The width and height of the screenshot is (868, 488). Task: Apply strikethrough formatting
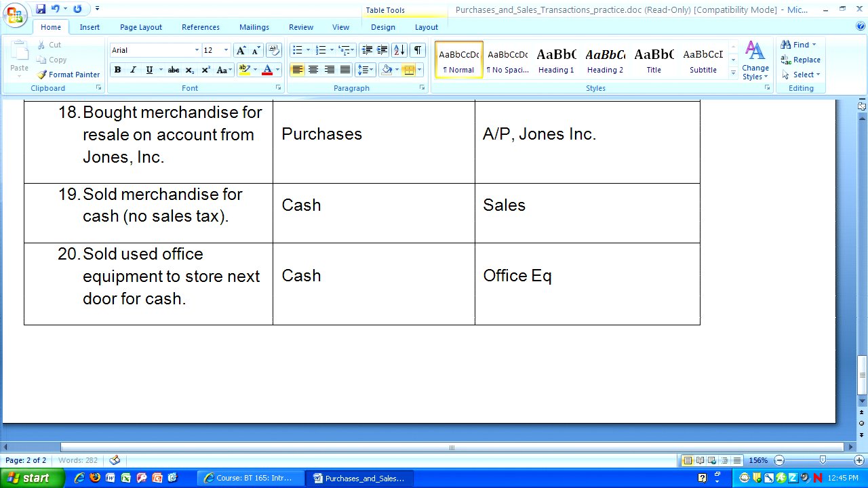(x=174, y=70)
